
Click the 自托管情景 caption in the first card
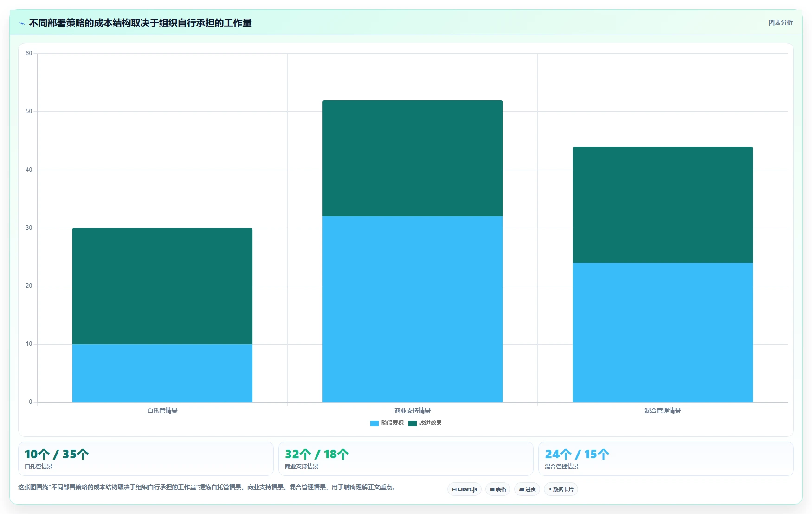pyautogui.click(x=39, y=467)
